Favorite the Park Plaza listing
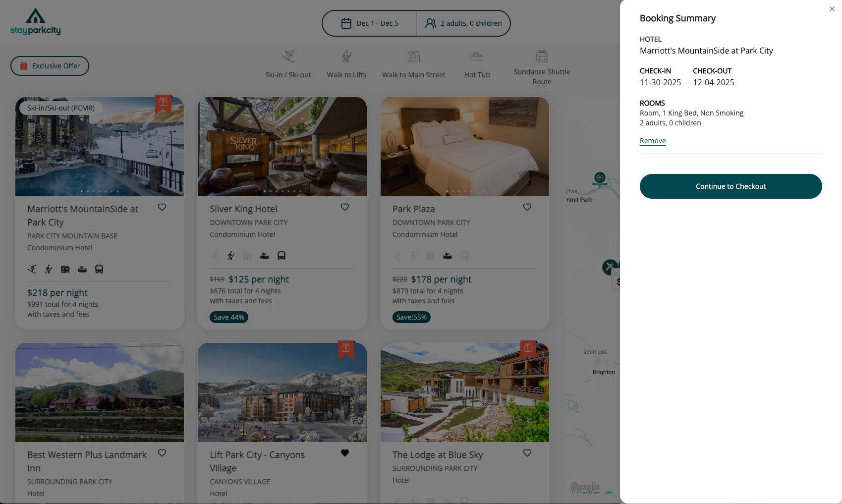The width and height of the screenshot is (842, 504). click(x=527, y=207)
